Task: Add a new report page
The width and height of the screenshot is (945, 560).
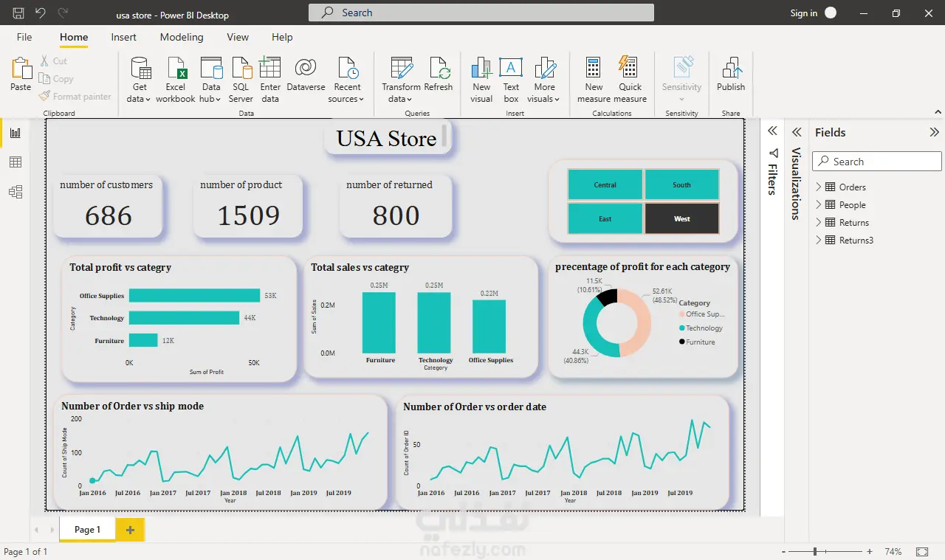Action: point(130,530)
